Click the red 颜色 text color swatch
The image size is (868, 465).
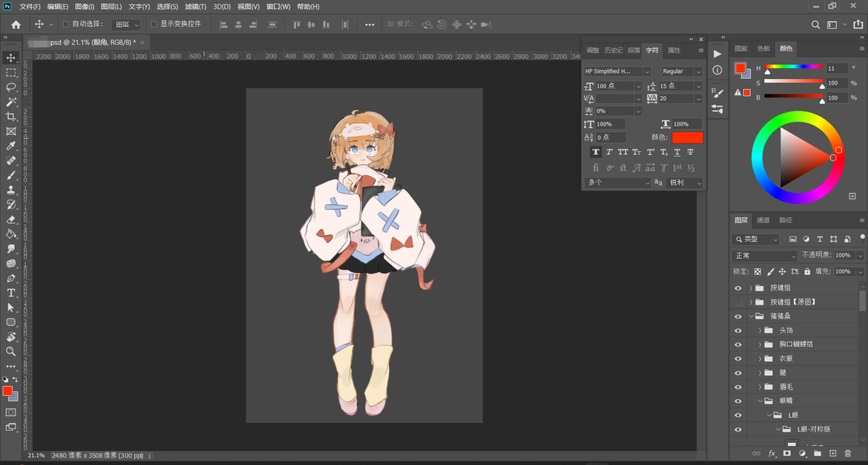pyautogui.click(x=687, y=137)
